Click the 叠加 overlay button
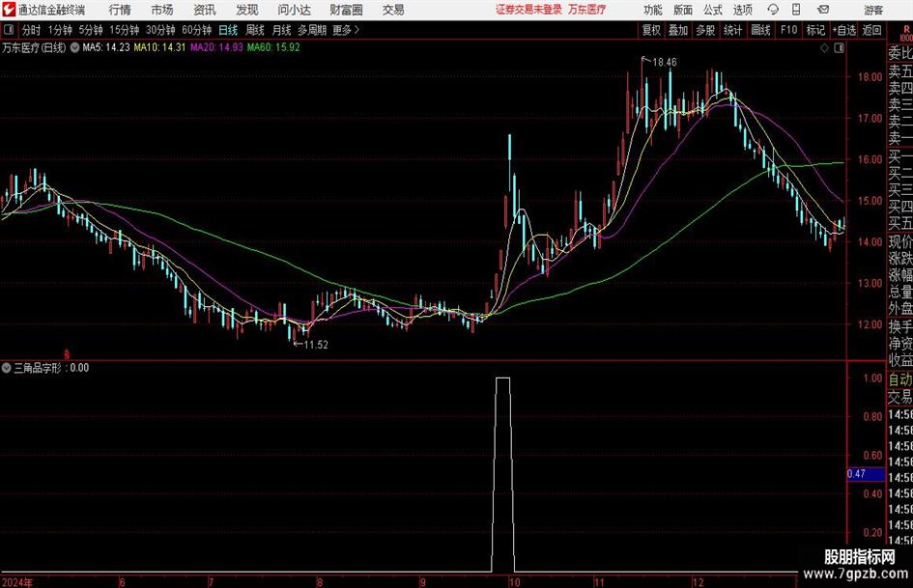This screenshot has width=913, height=588. (678, 30)
